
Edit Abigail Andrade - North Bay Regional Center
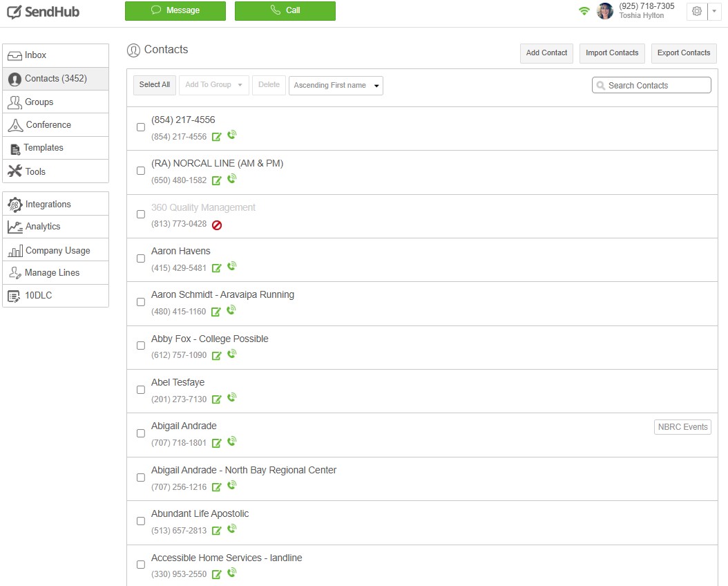(x=216, y=487)
